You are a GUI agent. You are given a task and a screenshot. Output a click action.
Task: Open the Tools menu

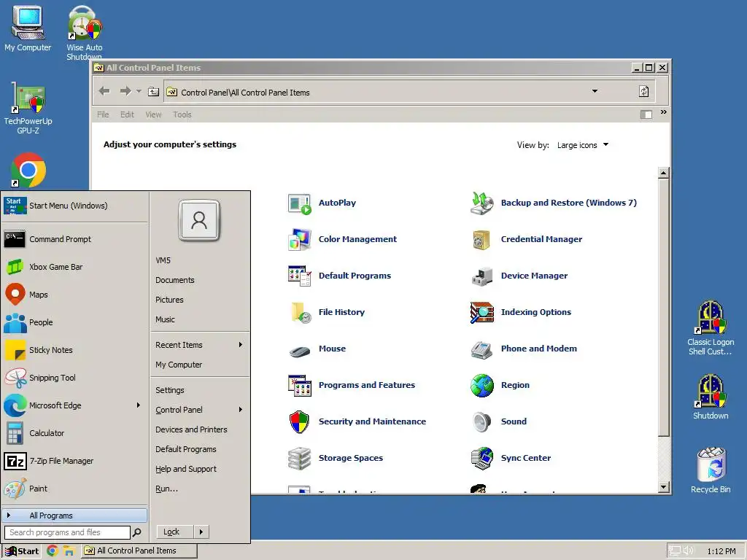[182, 114]
